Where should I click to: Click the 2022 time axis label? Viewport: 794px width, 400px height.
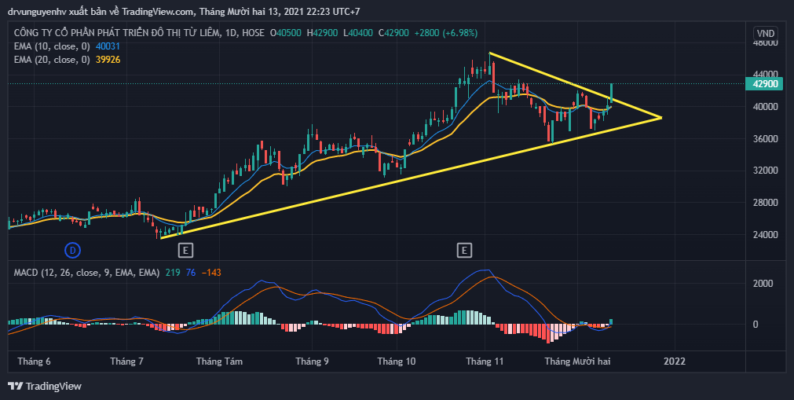click(x=674, y=362)
